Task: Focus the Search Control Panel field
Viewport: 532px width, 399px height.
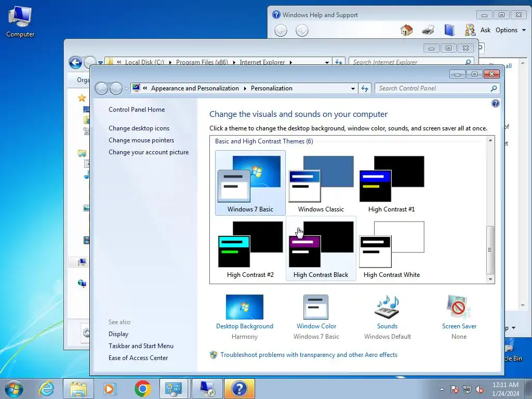Action: [433, 88]
